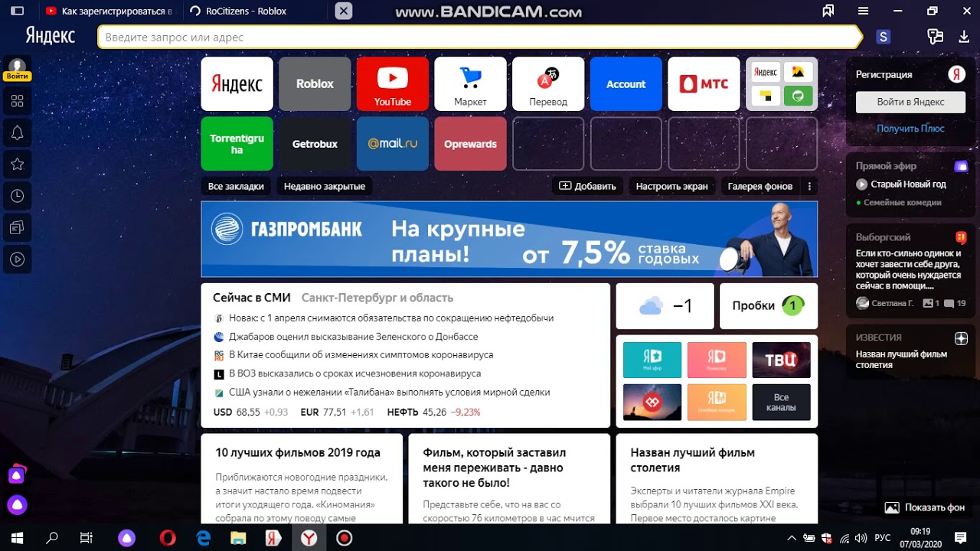Click the Получить Плюс link
Image resolution: width=980 pixels, height=551 pixels.
click(910, 129)
